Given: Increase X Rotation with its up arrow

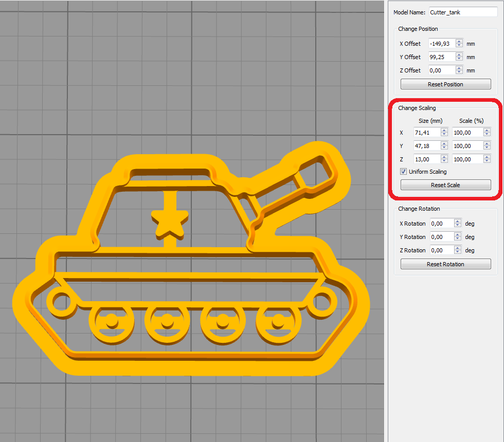Looking at the screenshot, I should pos(457,221).
